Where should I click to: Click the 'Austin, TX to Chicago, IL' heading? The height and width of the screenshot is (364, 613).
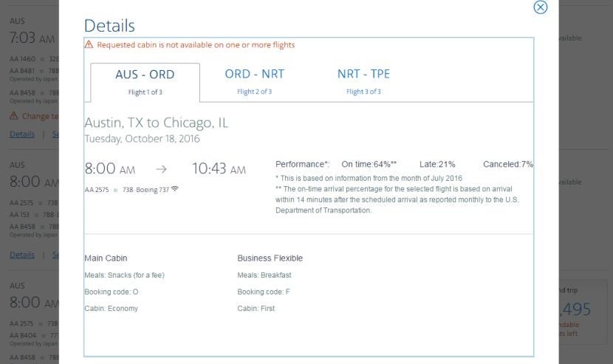tap(156, 123)
